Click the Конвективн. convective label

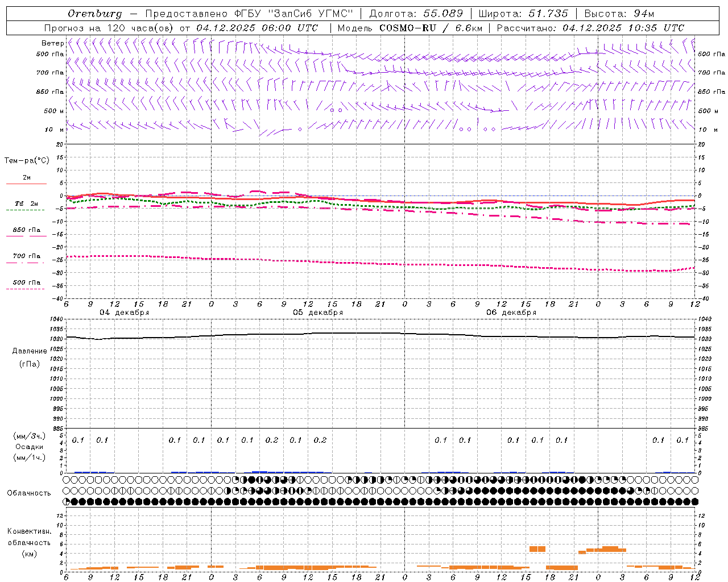pos(29,532)
